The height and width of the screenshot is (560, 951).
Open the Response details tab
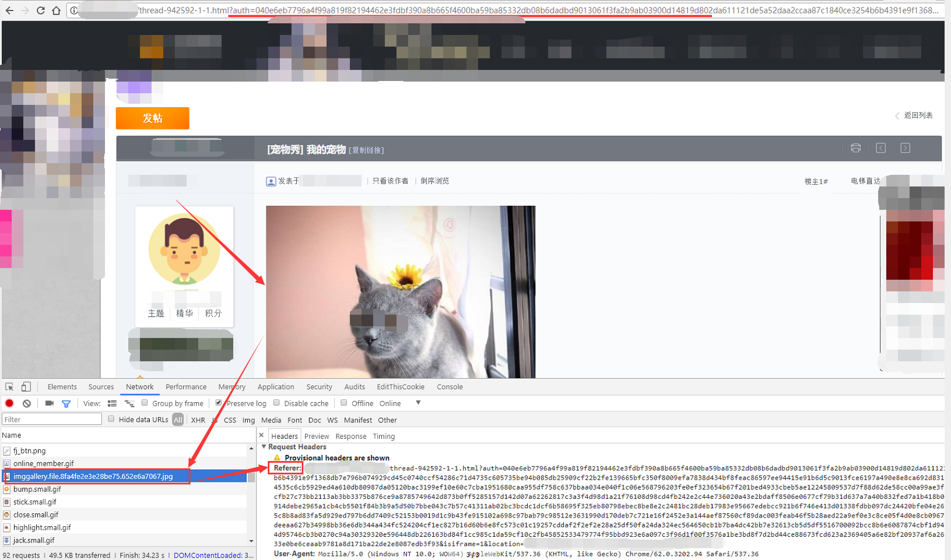tap(351, 436)
